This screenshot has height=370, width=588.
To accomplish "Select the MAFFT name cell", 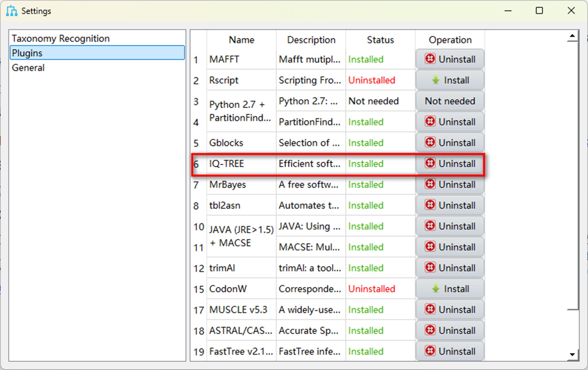I will 242,59.
